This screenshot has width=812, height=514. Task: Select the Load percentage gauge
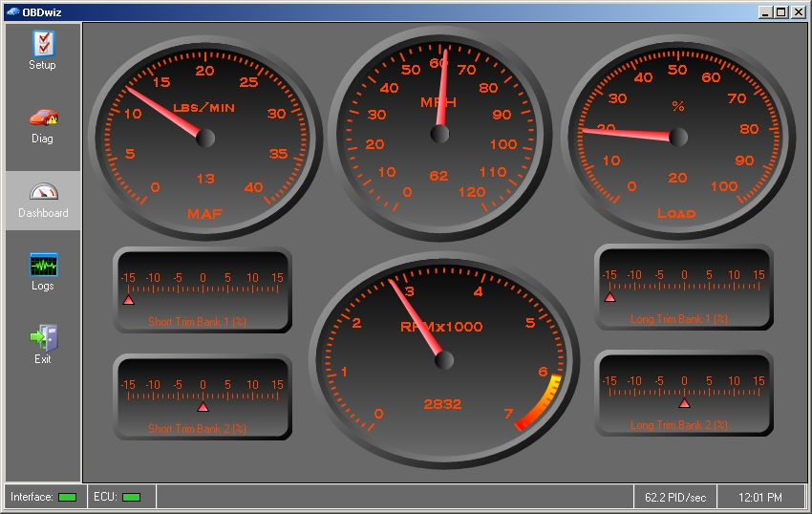[x=678, y=138]
